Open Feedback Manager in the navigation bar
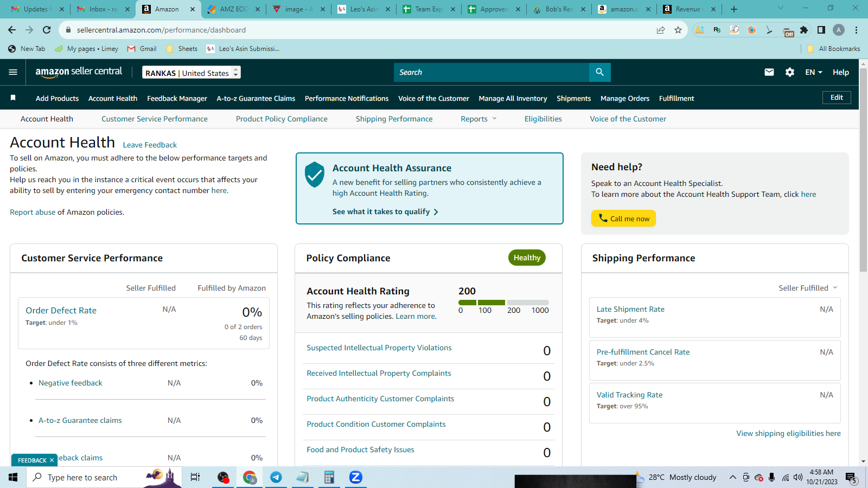Image resolution: width=868 pixels, height=488 pixels. pos(177,98)
